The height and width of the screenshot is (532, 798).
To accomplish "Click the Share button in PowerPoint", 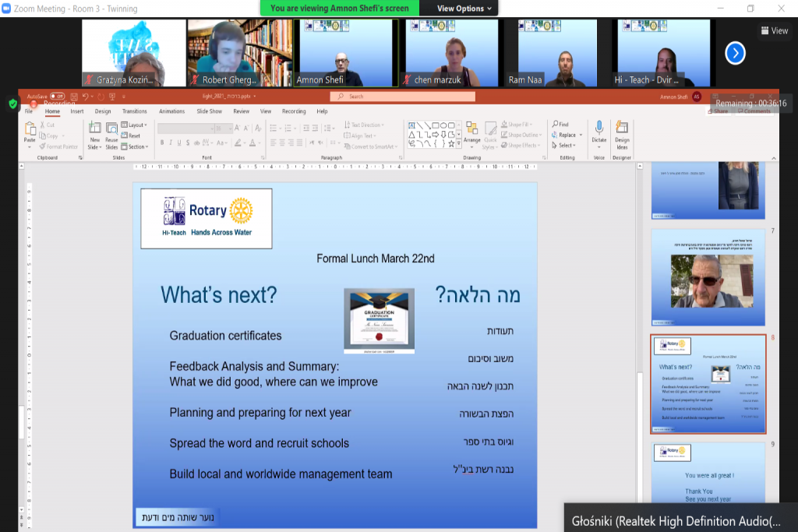I will click(717, 111).
